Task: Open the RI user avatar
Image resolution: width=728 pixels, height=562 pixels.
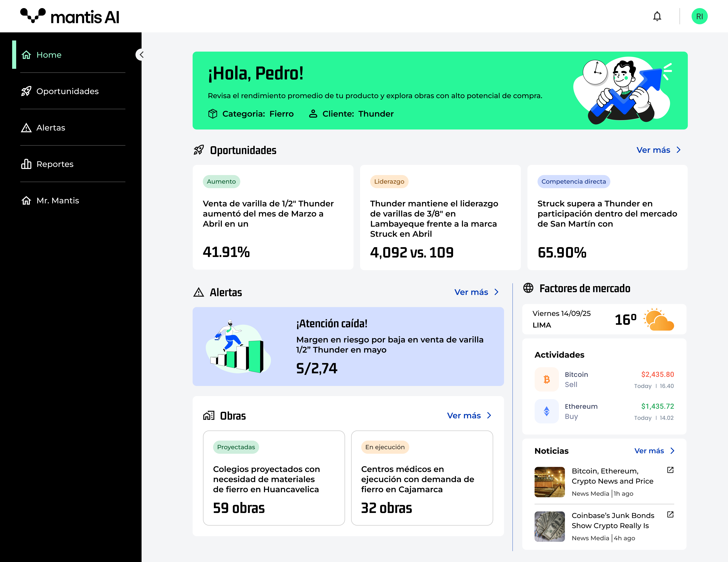Action: (x=699, y=16)
